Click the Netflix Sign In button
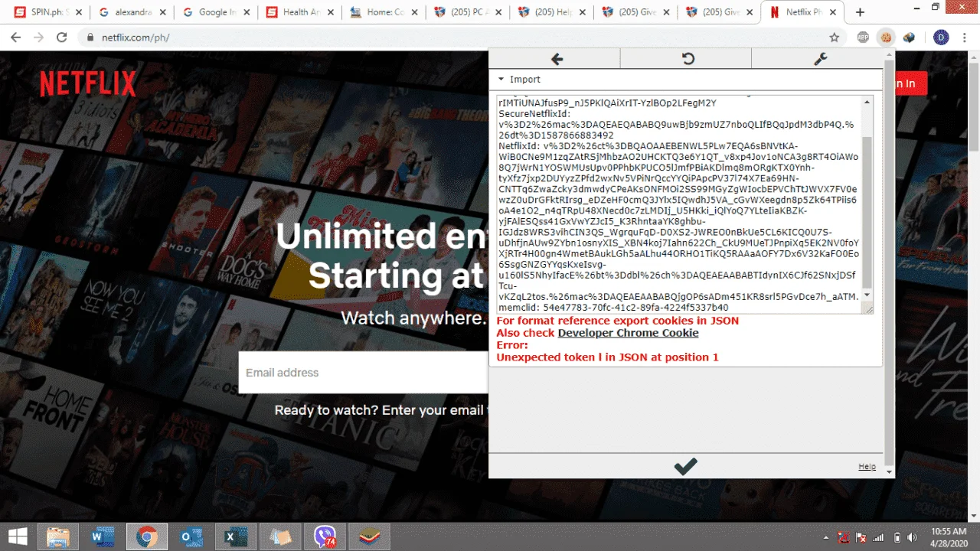980x551 pixels. tap(911, 83)
